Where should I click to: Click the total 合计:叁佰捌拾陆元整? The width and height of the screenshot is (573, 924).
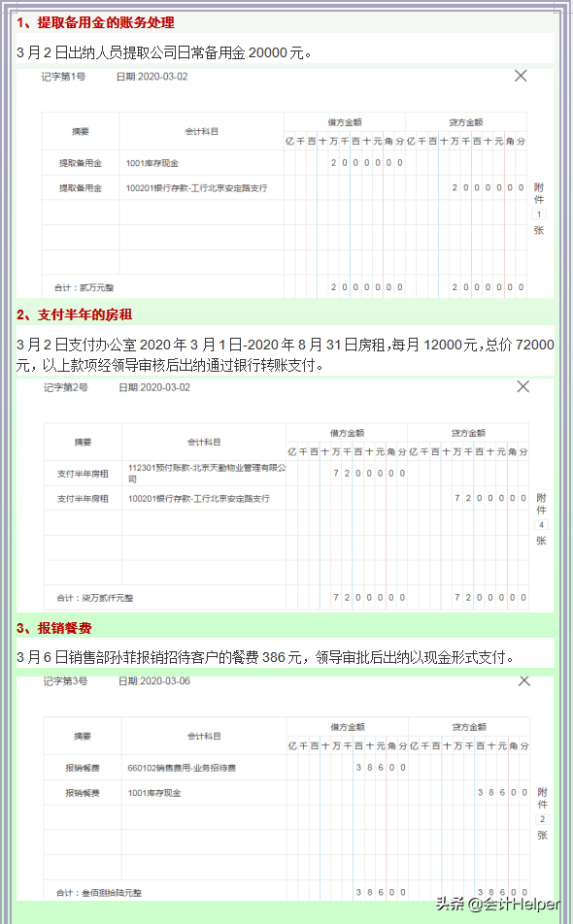pos(99,893)
